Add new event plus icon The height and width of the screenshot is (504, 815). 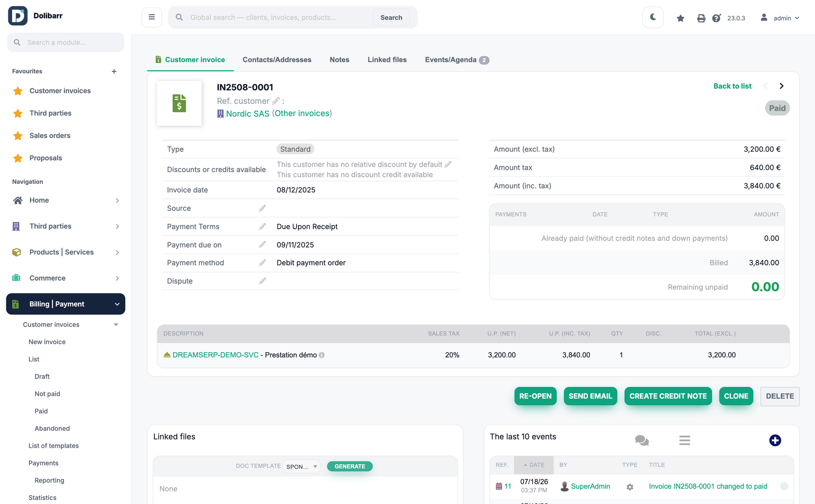coord(775,440)
